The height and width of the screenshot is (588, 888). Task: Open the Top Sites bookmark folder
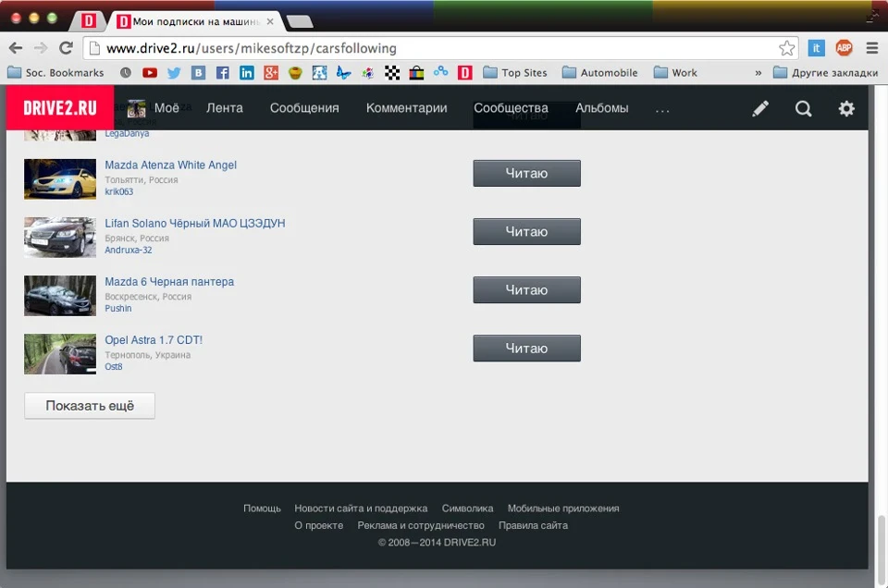(515, 72)
